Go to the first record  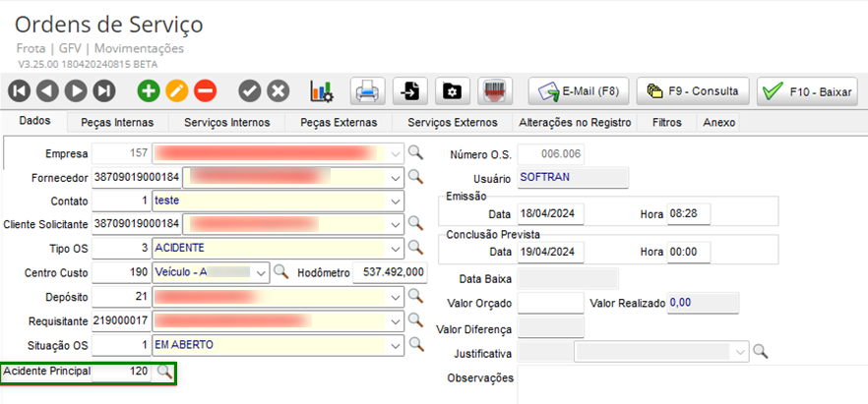pos(20,91)
